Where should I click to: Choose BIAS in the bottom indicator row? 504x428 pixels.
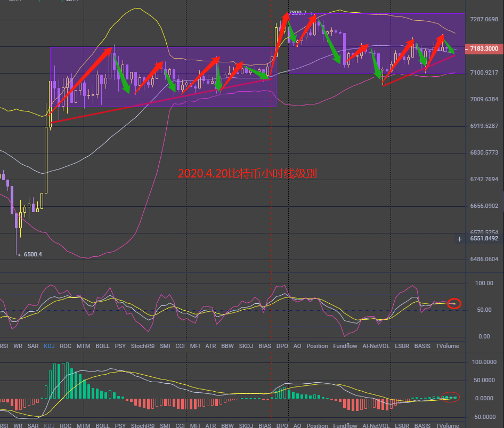[264, 425]
